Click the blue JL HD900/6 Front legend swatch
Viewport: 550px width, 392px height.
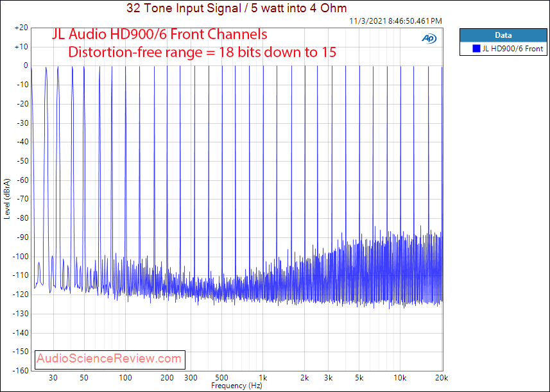point(476,48)
